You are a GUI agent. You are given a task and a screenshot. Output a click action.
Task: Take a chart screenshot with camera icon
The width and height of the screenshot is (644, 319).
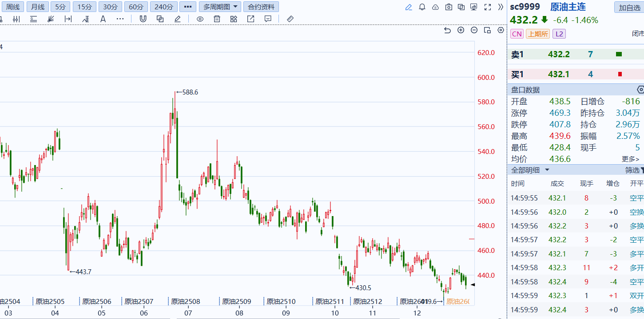point(449,7)
